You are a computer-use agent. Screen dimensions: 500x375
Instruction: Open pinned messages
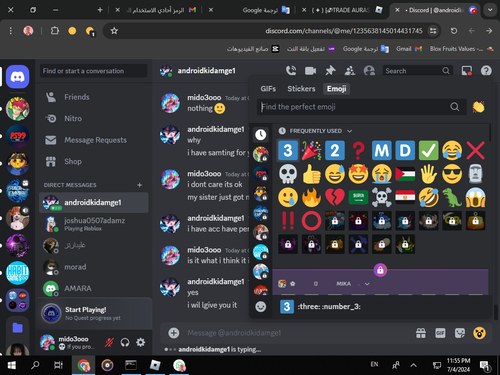pos(330,71)
